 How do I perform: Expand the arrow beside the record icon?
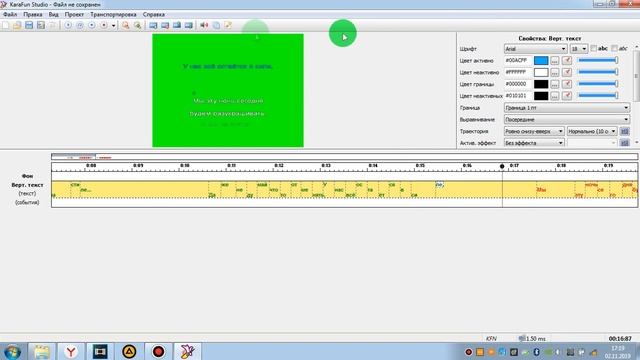(113, 26)
